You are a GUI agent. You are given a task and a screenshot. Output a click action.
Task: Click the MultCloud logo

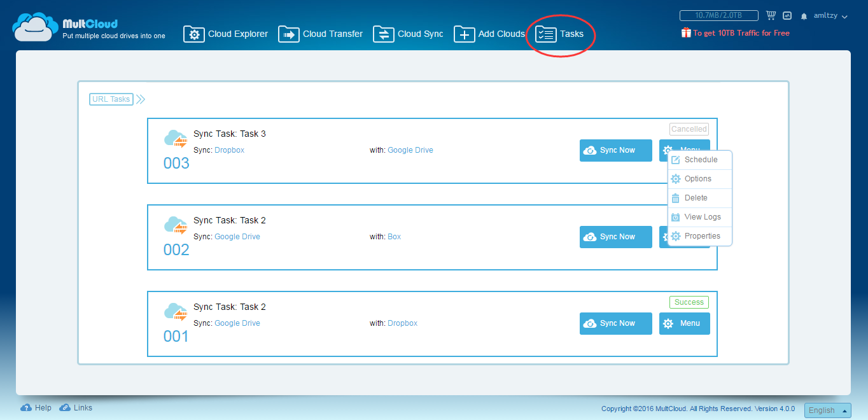coord(88,27)
